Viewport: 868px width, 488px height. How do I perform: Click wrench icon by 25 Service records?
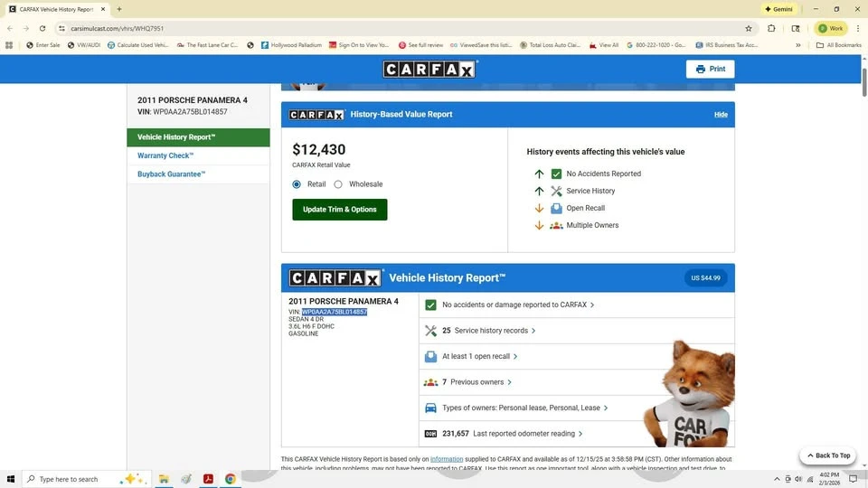430,331
